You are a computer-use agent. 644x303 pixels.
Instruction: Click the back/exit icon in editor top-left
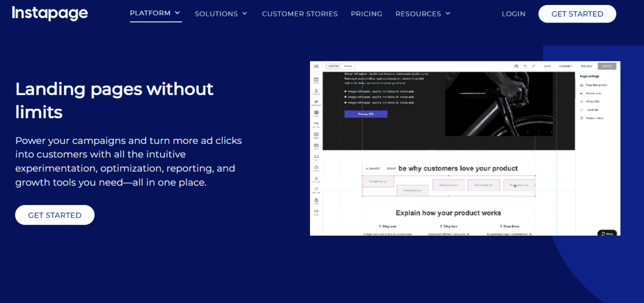(x=316, y=66)
